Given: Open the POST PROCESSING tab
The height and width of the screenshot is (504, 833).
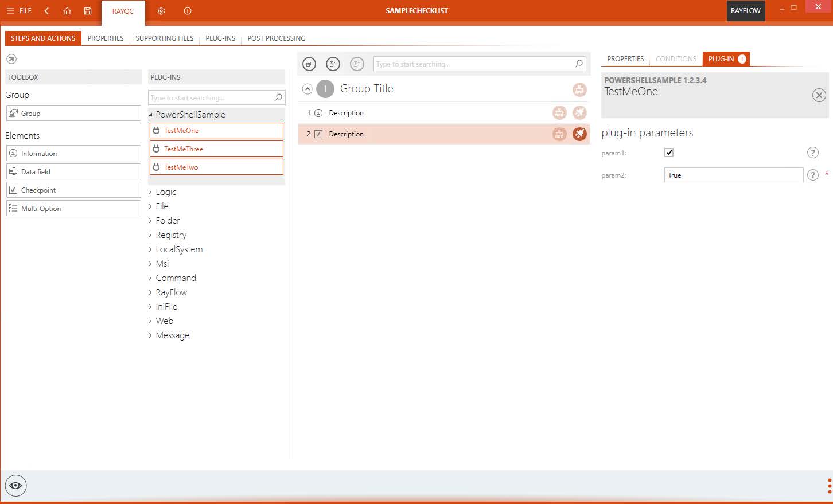Looking at the screenshot, I should pos(277,38).
